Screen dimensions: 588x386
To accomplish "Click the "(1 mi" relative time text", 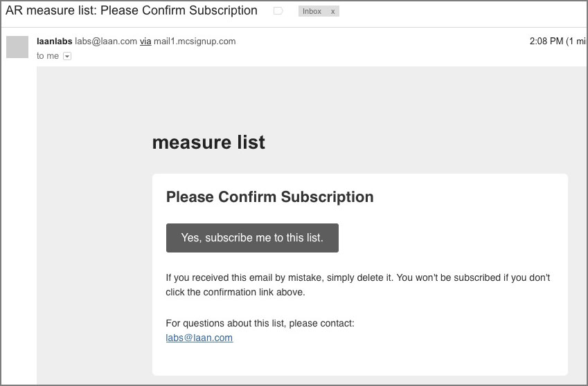I will tap(576, 42).
